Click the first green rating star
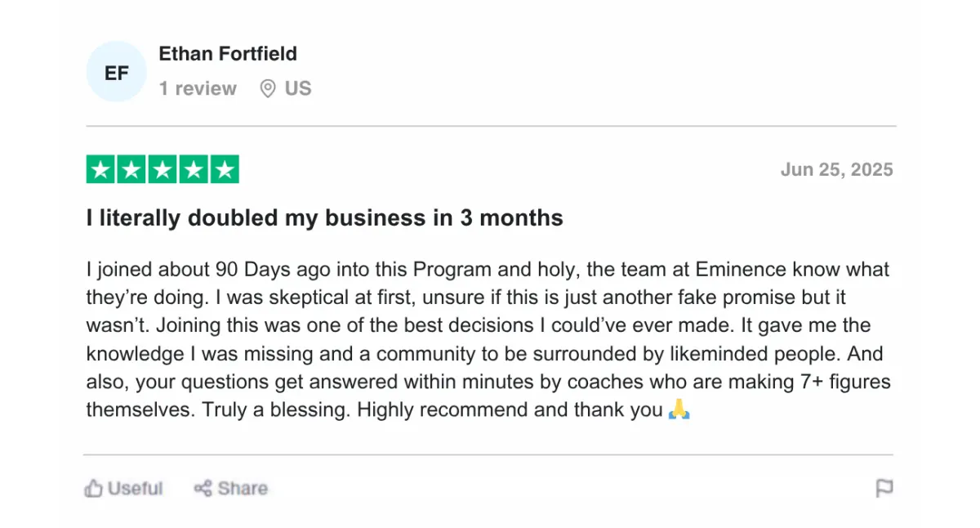The width and height of the screenshot is (980, 528). (x=100, y=169)
